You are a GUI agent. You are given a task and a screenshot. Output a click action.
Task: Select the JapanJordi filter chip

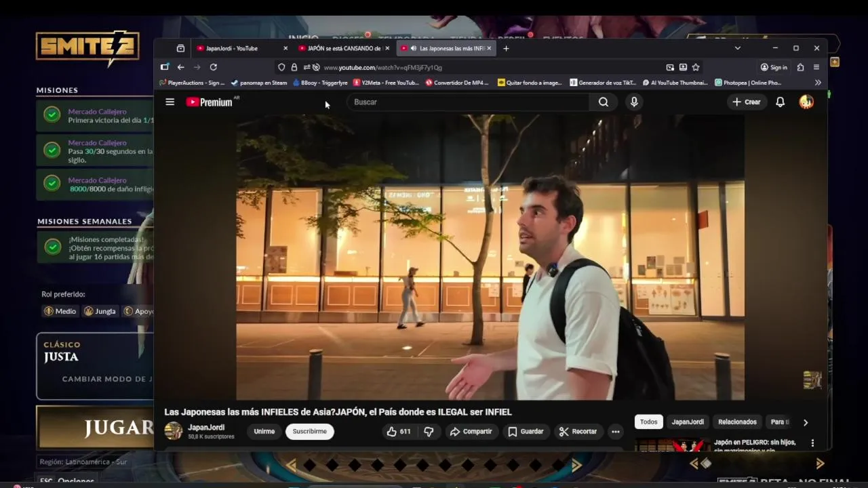click(x=688, y=422)
